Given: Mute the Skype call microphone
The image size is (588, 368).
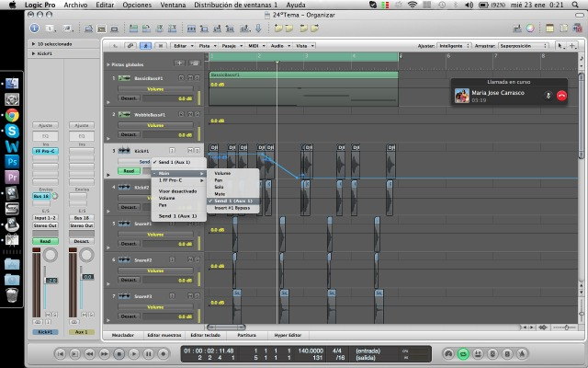Looking at the screenshot, I should (547, 96).
